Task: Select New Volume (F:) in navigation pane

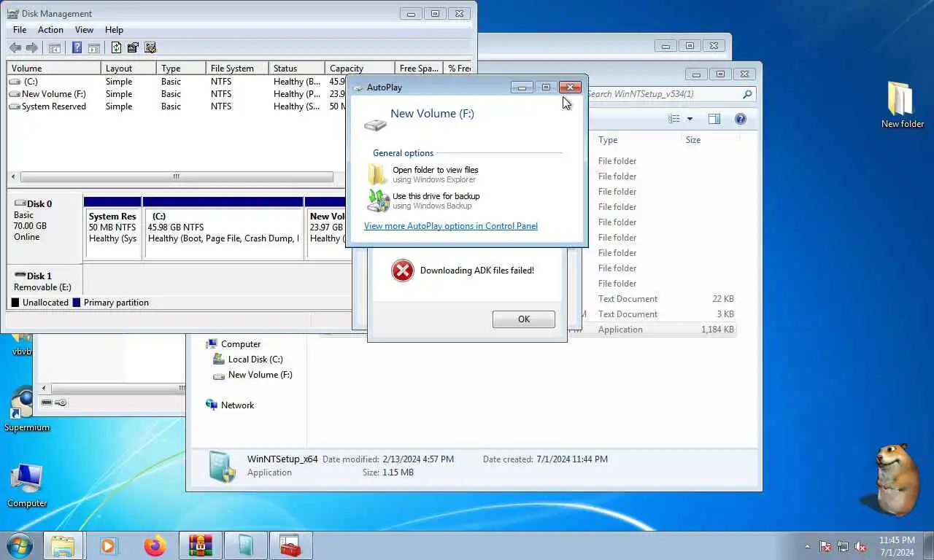Action: coord(260,375)
